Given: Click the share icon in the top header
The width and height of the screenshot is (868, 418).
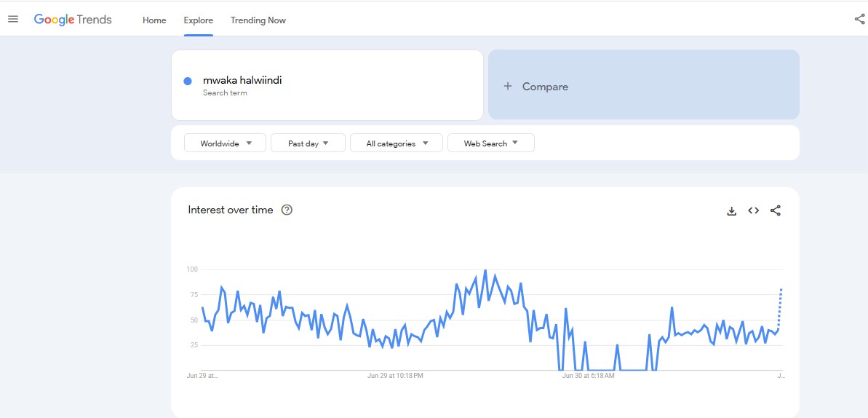Looking at the screenshot, I should (859, 20).
